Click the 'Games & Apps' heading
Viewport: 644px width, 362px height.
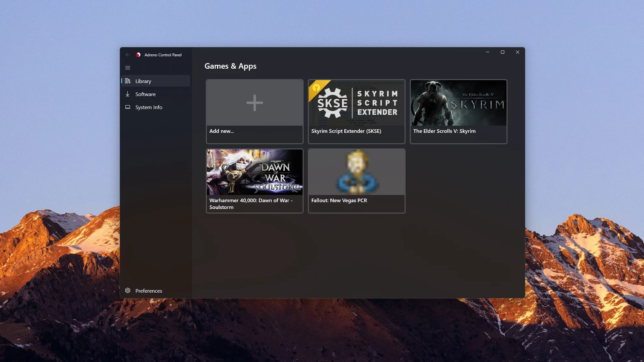pos(230,66)
